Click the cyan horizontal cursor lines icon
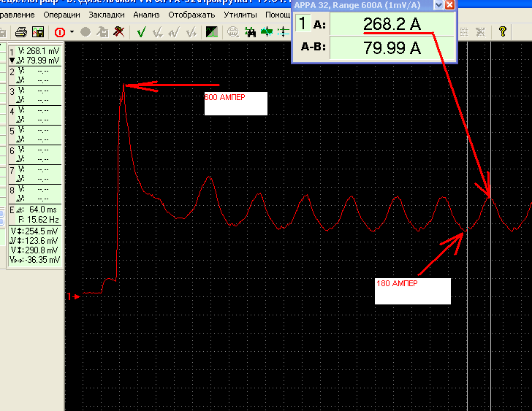Image resolution: width=532 pixels, height=411 pixels. pyautogui.click(x=284, y=32)
